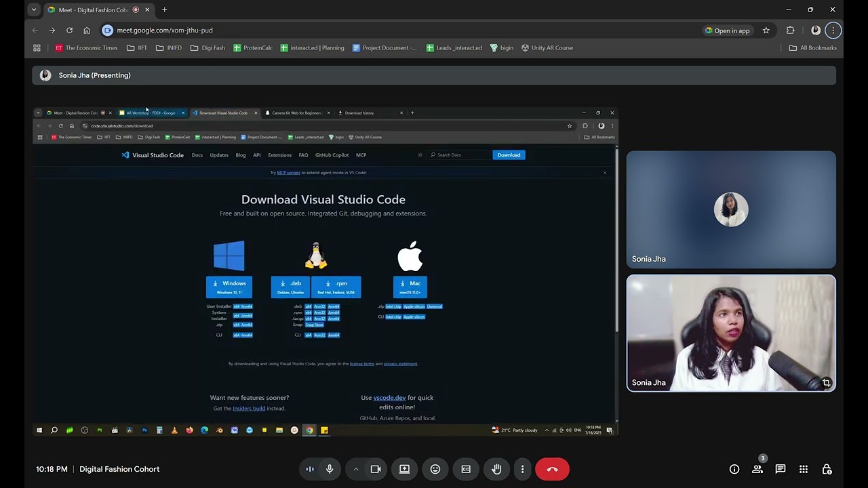Select Sonia Jha's camera video tile
868x488 pixels.
coord(731,333)
